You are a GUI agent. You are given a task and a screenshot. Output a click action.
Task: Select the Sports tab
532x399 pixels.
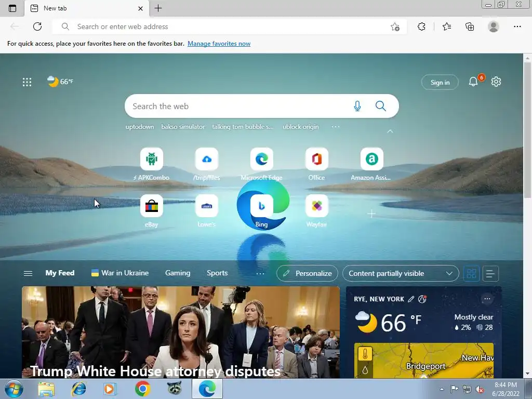pos(217,273)
